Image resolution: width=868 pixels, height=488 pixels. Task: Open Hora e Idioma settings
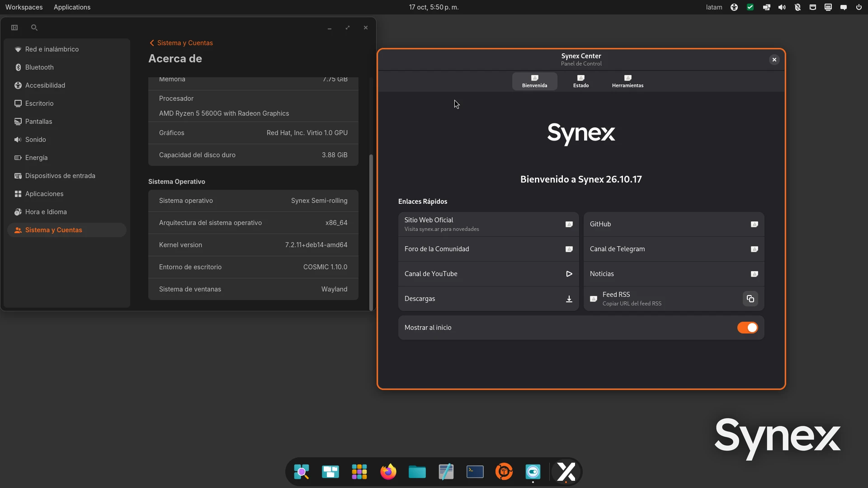pos(67,212)
